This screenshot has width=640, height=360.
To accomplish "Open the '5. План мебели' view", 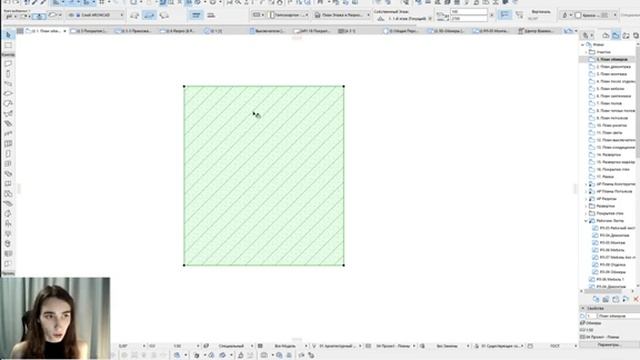I will click(x=610, y=89).
